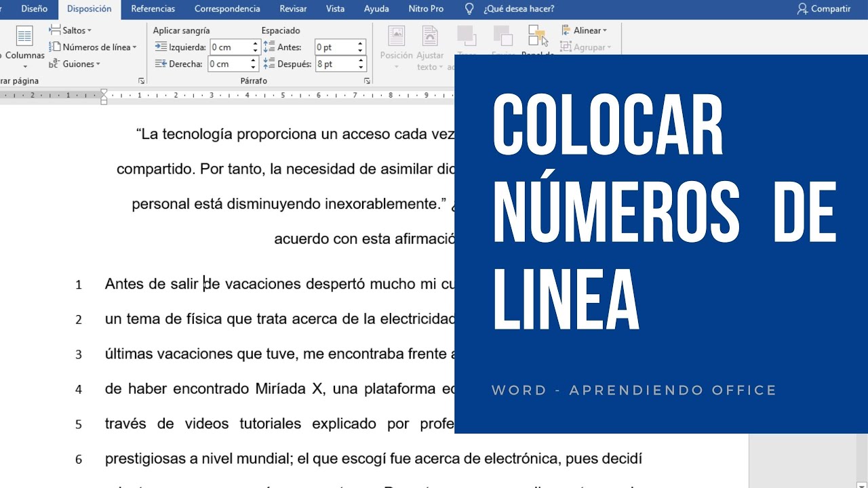Open the Guiones hyphenation menu
The image size is (868, 488).
click(75, 64)
